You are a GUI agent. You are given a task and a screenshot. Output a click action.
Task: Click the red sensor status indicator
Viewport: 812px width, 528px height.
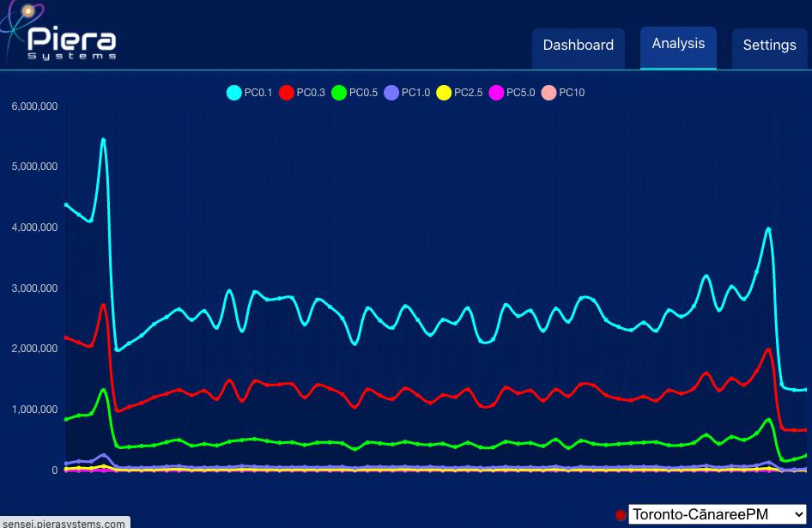(x=620, y=513)
